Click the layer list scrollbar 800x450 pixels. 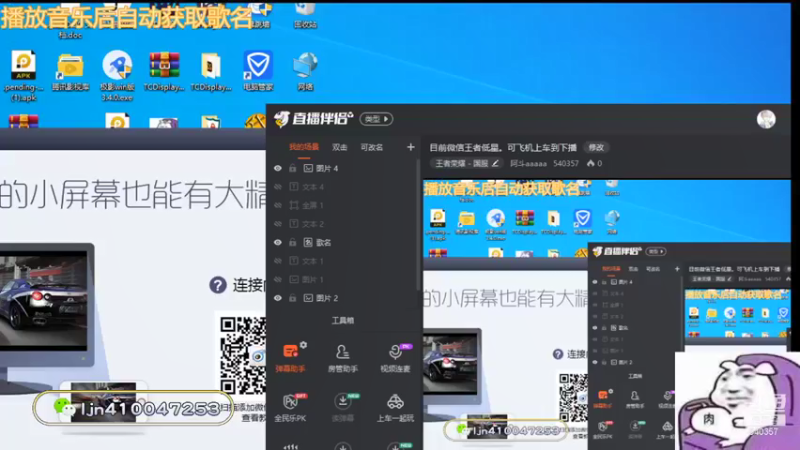418,224
